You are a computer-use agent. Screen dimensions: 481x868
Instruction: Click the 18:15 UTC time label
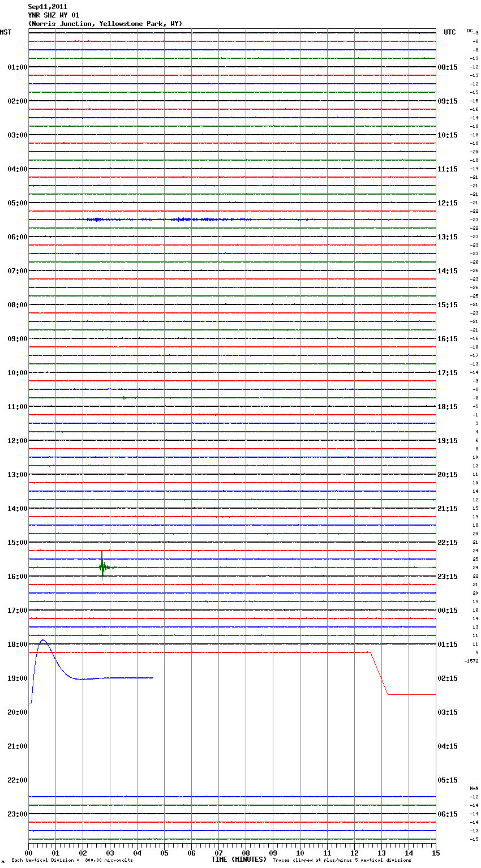[448, 407]
